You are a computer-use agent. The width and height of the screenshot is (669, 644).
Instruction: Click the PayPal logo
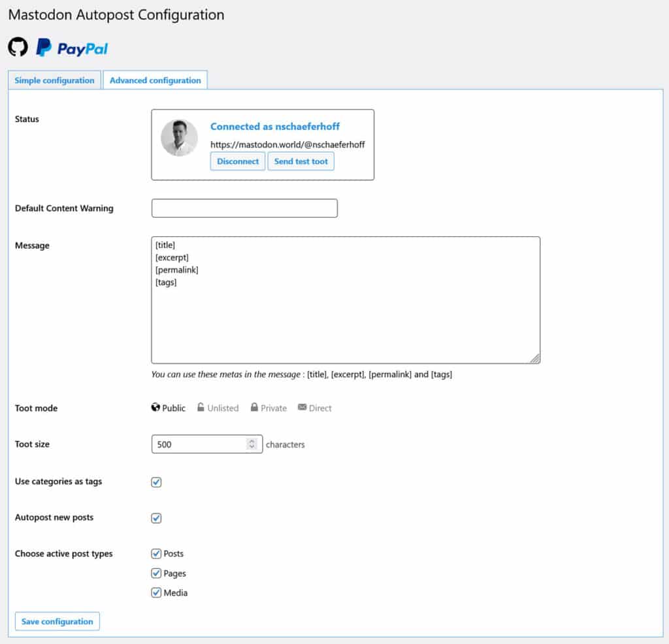71,47
